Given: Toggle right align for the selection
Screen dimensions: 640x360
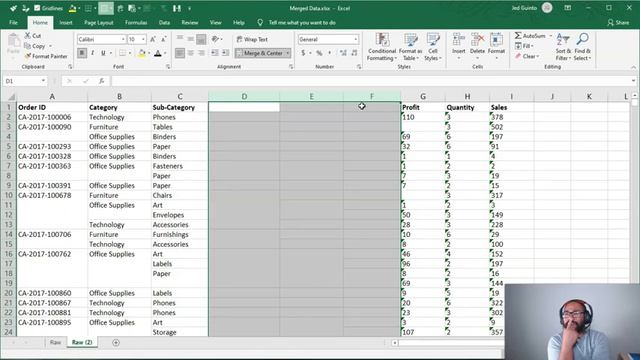Looking at the screenshot, I should pos(201,53).
